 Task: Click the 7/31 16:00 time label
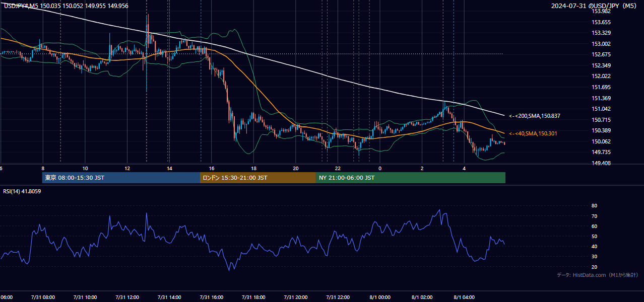[211, 297]
